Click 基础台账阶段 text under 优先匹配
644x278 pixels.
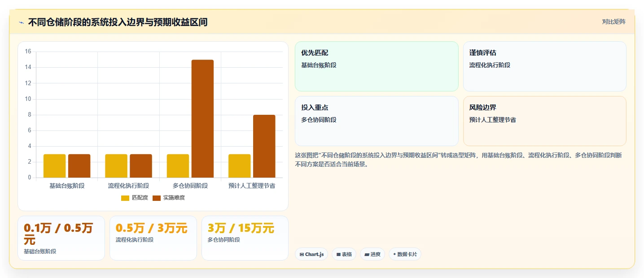(319, 65)
